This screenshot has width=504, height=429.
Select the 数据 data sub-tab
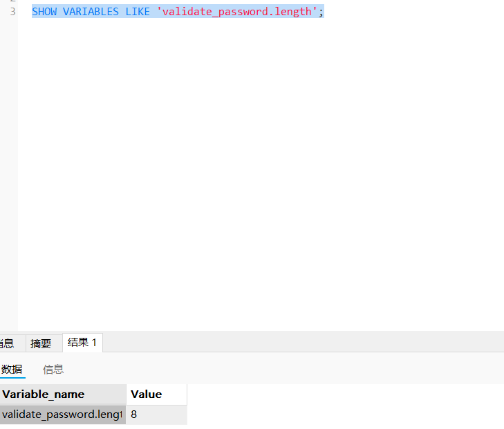pos(12,370)
